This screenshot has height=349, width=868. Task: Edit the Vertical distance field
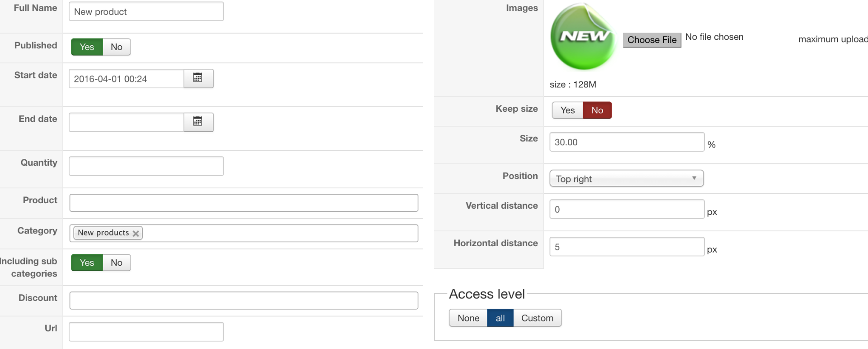click(x=626, y=210)
